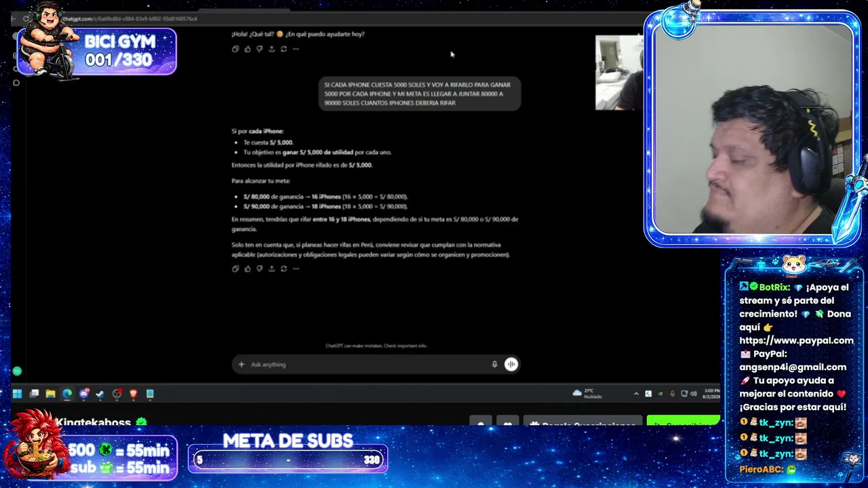Start ChatGPT voice mode
This screenshot has height=488, width=868.
click(511, 365)
